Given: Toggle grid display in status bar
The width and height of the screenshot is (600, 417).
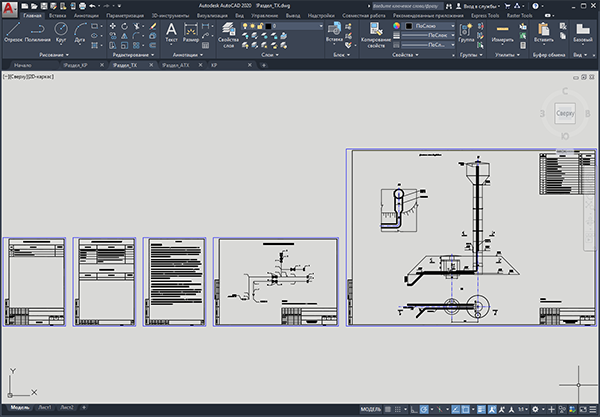Looking at the screenshot, I should point(388,410).
